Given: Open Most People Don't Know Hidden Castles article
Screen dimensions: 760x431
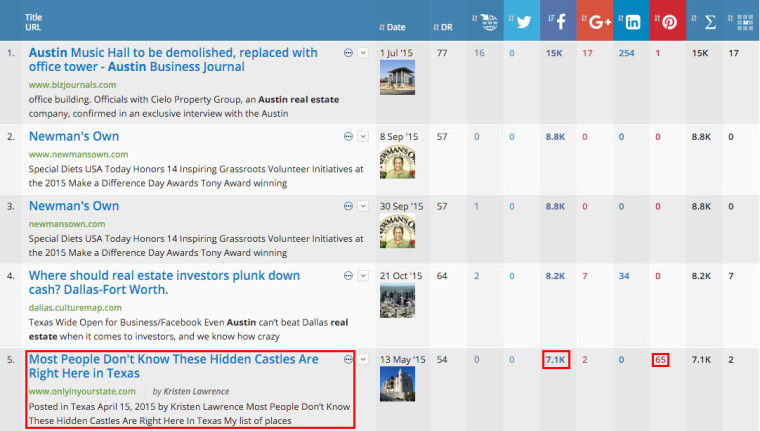Looking at the screenshot, I should click(174, 366).
